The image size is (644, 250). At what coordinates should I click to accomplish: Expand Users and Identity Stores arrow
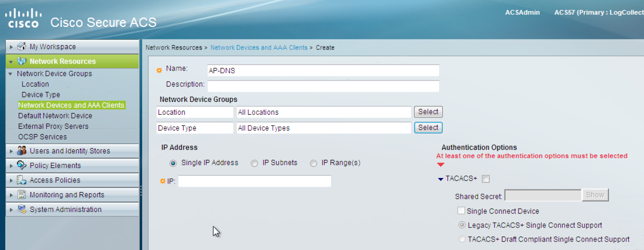(x=11, y=151)
